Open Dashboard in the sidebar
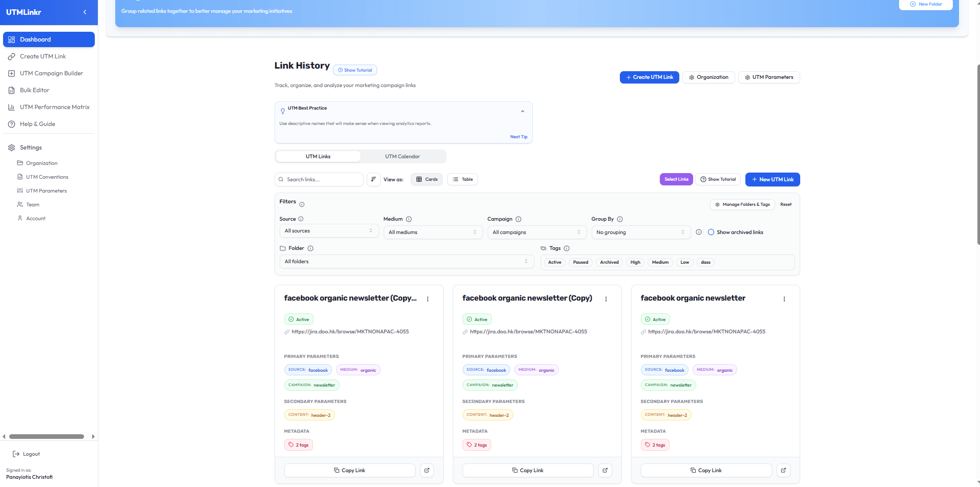The width and height of the screenshot is (980, 487). (49, 39)
